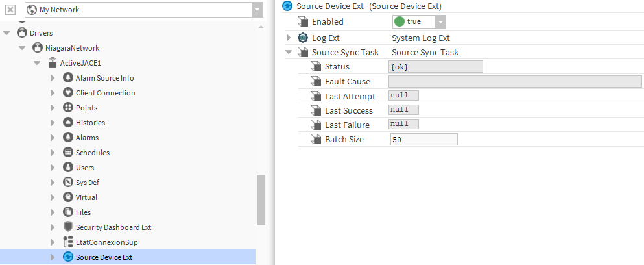Click the Files node icon
The height and width of the screenshot is (265, 644).
click(68, 212)
